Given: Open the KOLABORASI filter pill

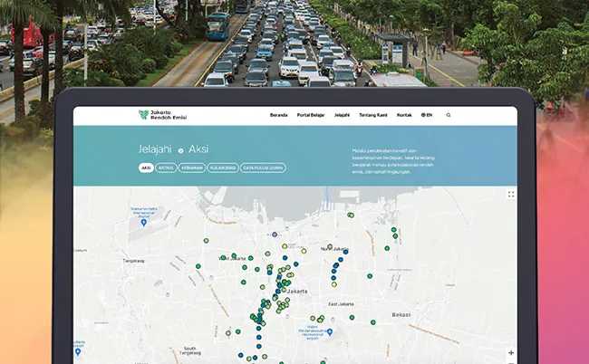Looking at the screenshot, I should (223, 168).
